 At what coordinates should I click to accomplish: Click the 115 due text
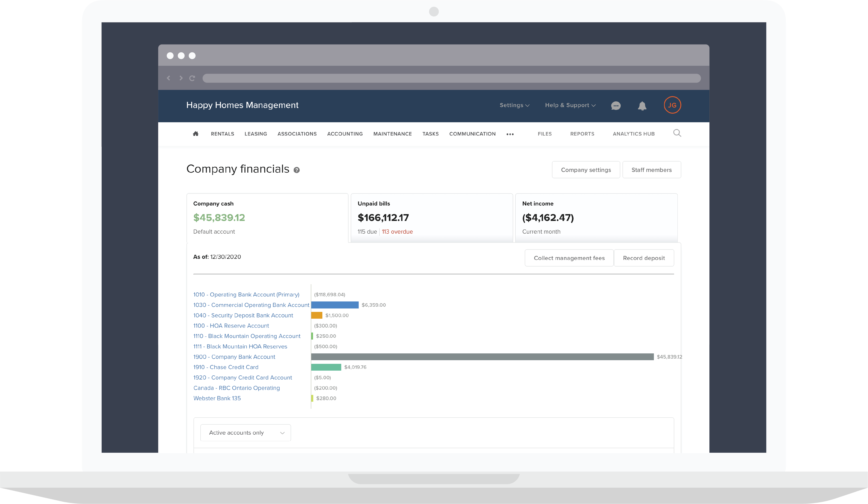(x=367, y=232)
